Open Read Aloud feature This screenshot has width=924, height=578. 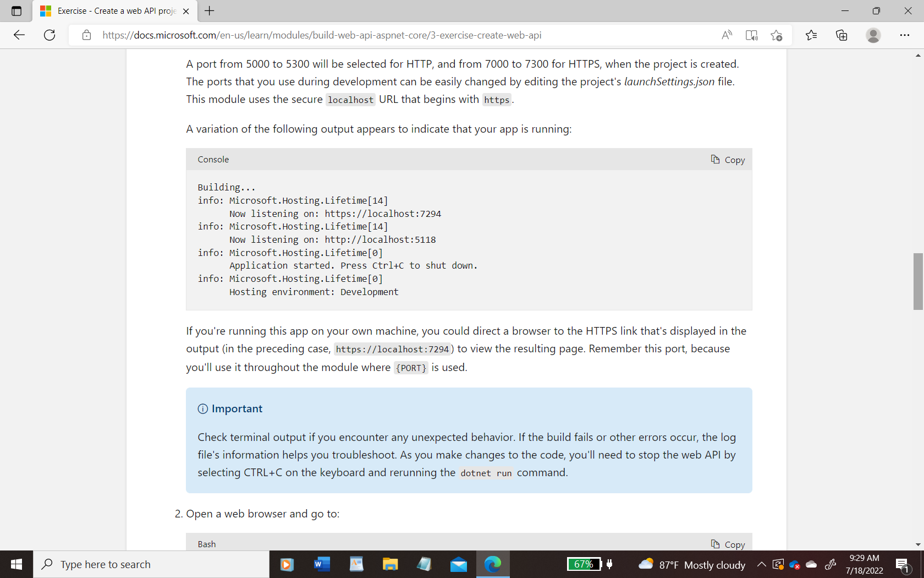point(727,35)
